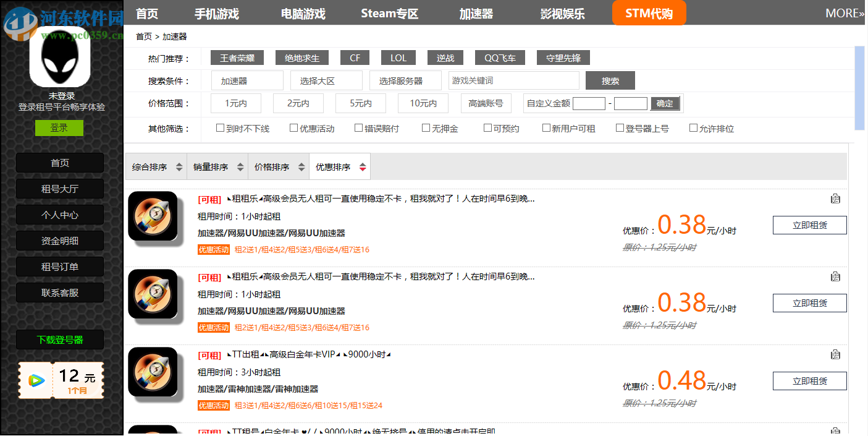The width and height of the screenshot is (868, 436).
Task: Click inside the 游戏关键词 search input
Action: [513, 80]
